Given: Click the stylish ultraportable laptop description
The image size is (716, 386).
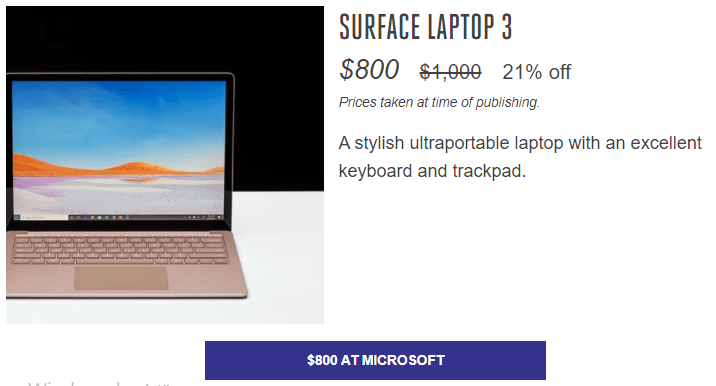Looking at the screenshot, I should click(x=520, y=157).
